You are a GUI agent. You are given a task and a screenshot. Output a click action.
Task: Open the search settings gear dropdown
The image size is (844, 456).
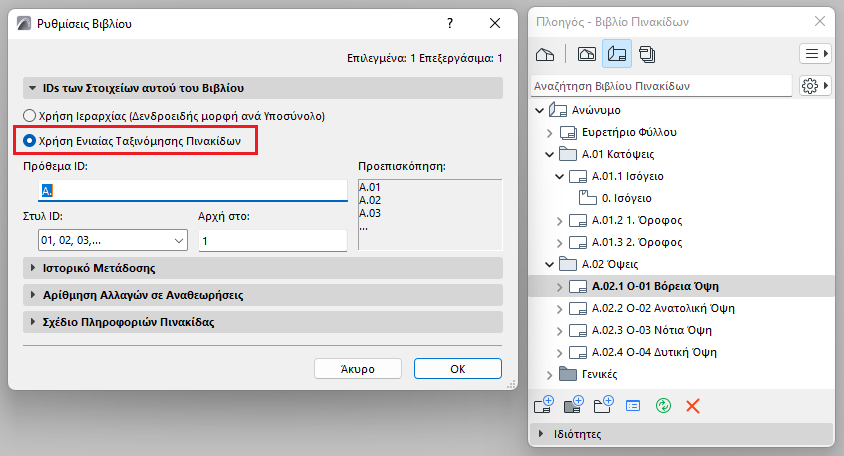pos(814,86)
